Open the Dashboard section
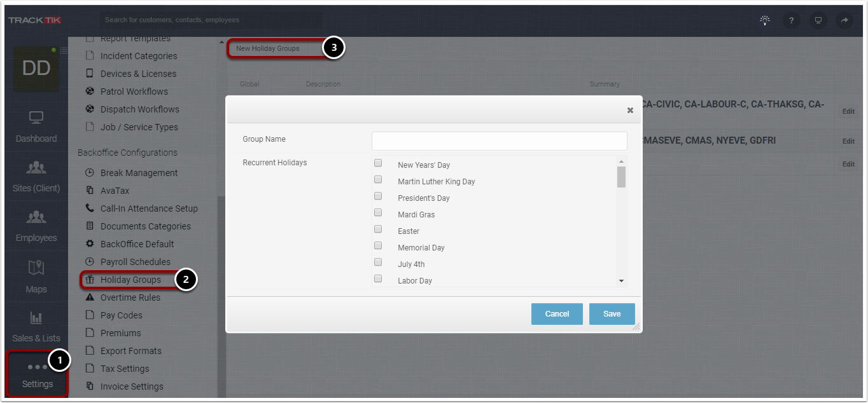 (x=36, y=126)
